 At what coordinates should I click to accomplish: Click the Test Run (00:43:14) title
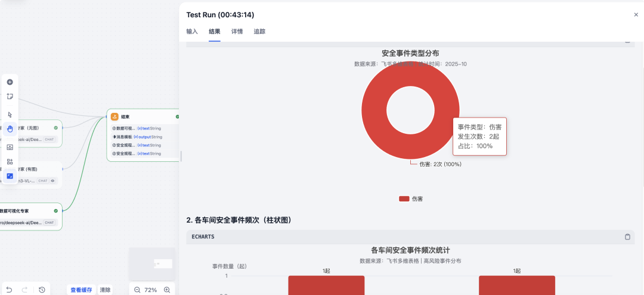(220, 15)
